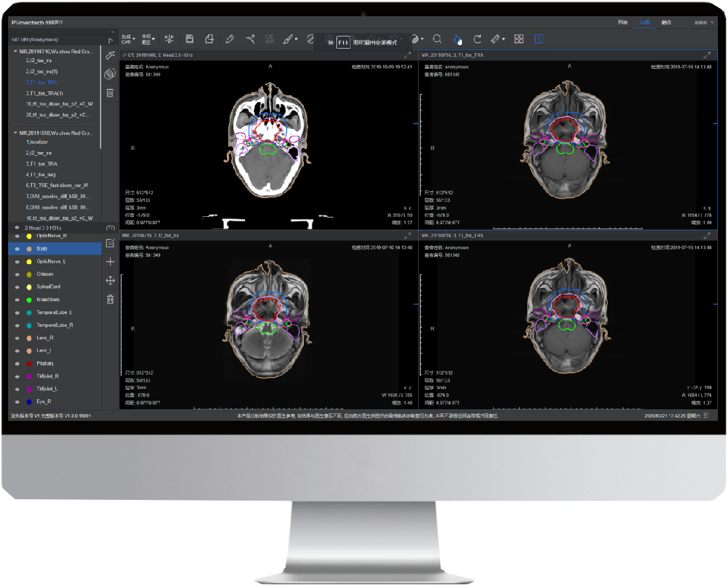The height and width of the screenshot is (585, 728).
Task: Switch to the 列表 tab
Action: point(622,22)
